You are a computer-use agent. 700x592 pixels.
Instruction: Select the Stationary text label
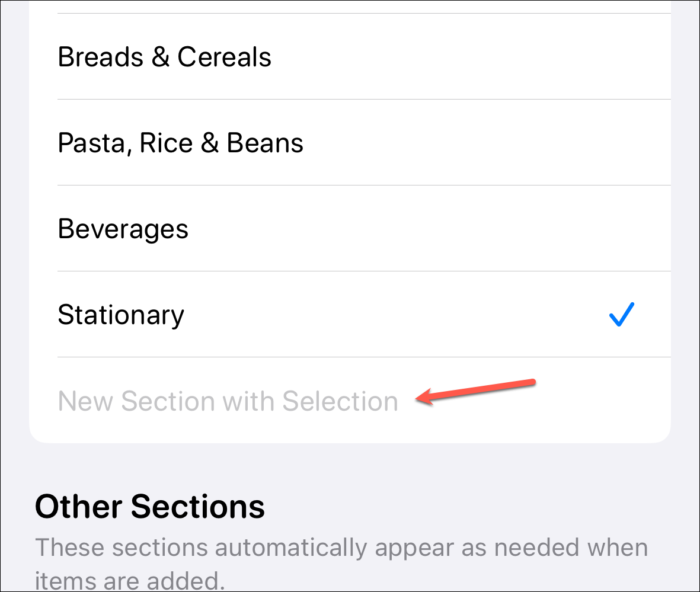point(121,315)
